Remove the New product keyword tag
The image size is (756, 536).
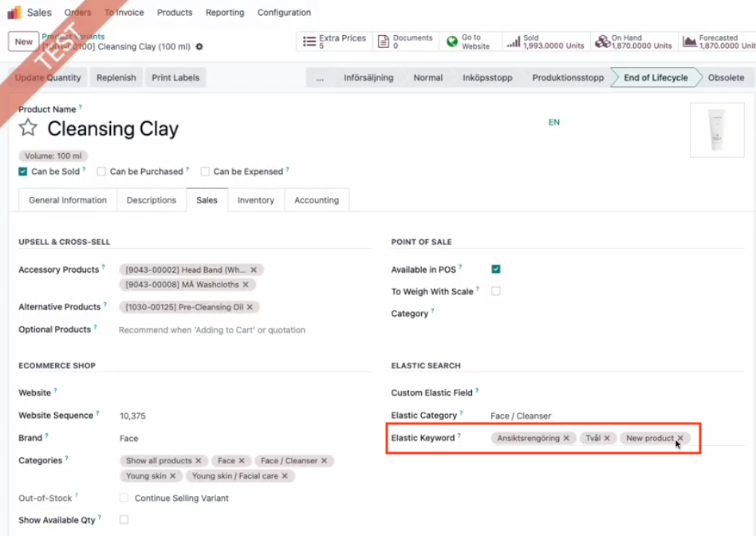tap(680, 438)
